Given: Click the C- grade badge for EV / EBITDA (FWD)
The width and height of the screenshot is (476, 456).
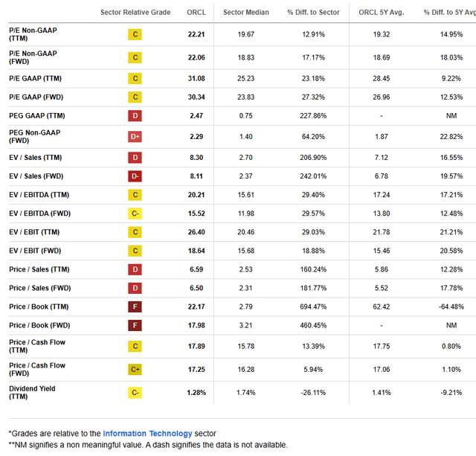Looking at the screenshot, I should point(135,213).
